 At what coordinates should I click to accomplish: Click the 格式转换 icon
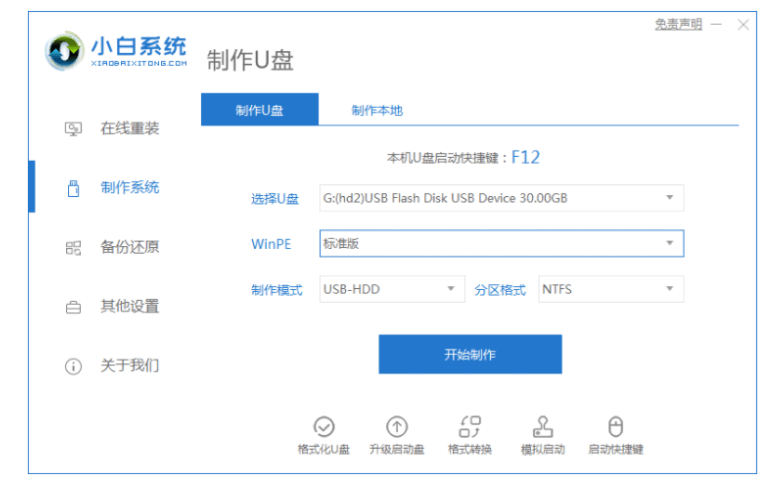pos(470,426)
